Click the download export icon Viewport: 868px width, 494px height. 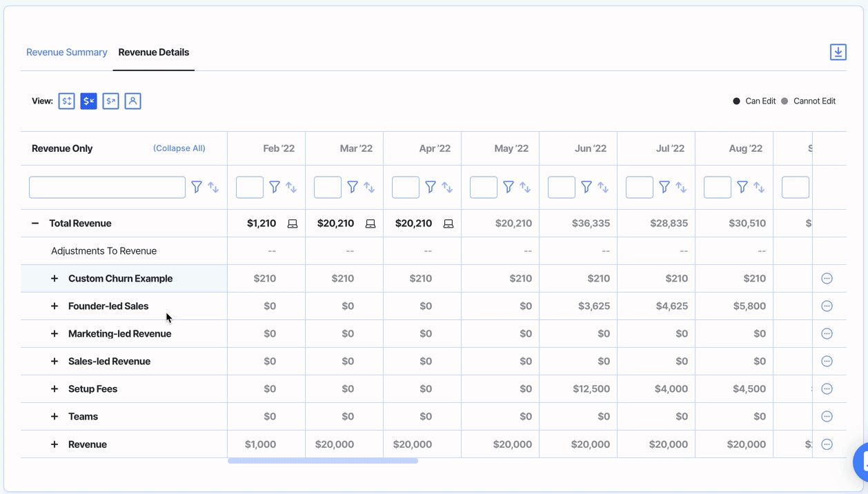[838, 52]
